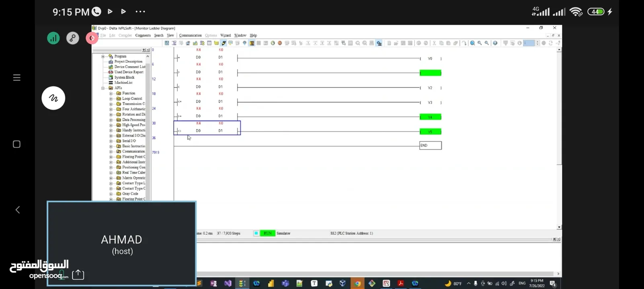Screen dimensions: 644x289
Task: Expand the Gray Code folder
Action: point(111,193)
